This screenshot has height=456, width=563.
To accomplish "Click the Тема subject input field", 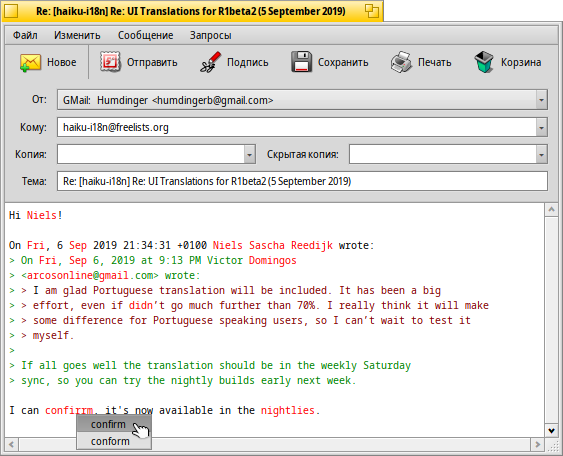I will (x=302, y=181).
